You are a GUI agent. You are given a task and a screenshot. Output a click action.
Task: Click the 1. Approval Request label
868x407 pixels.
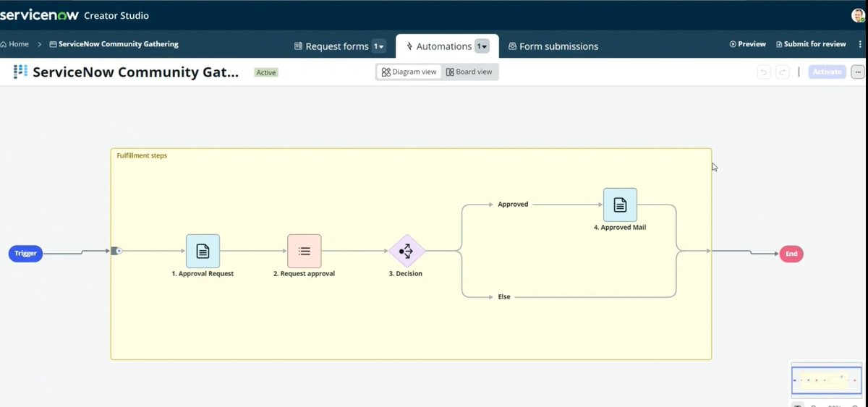coord(203,274)
